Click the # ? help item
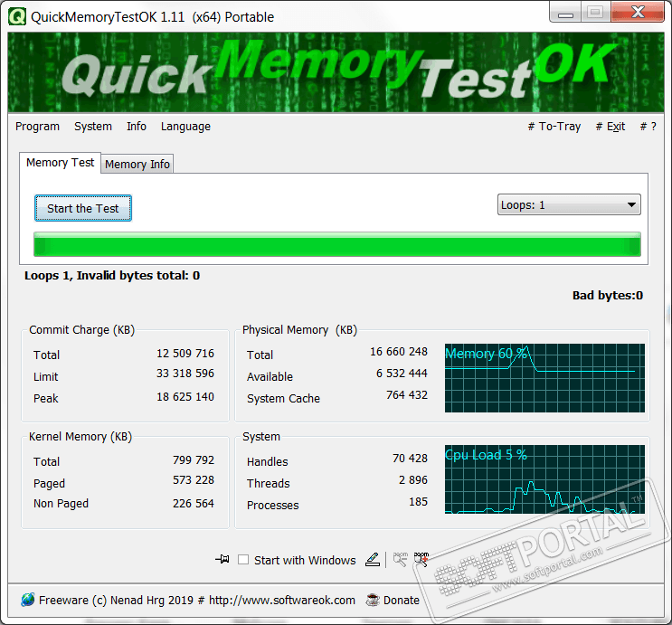 (648, 127)
